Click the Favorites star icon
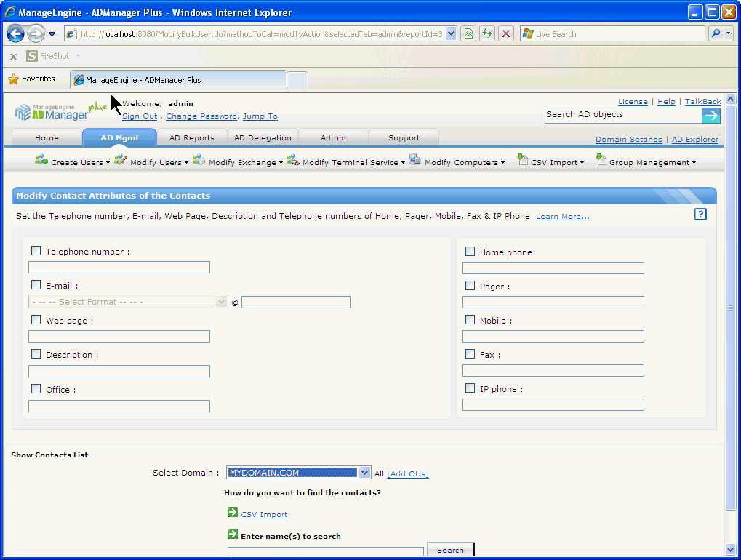 click(x=14, y=79)
